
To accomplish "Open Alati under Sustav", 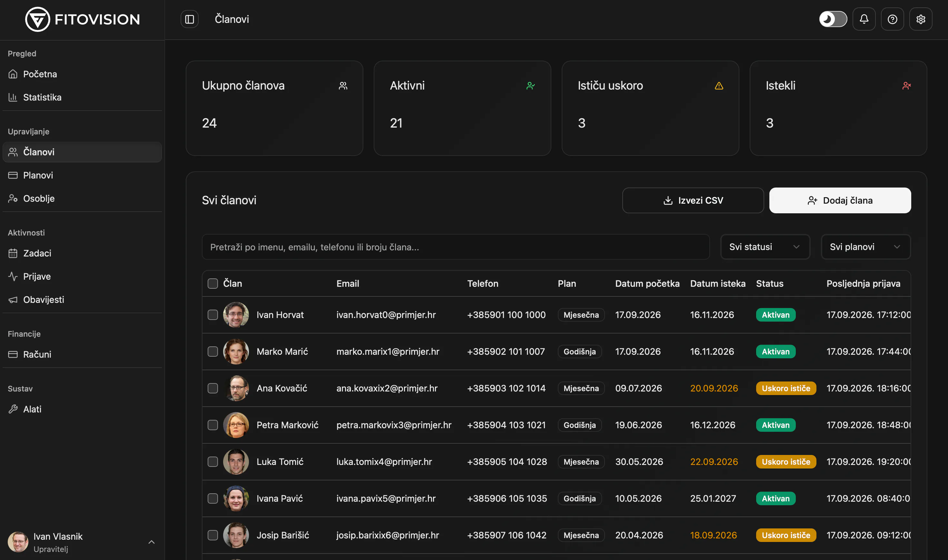I will (82, 409).
